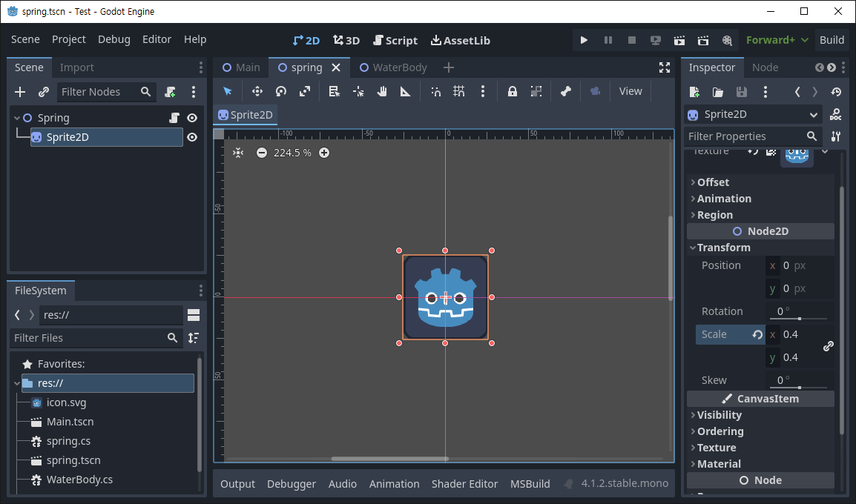This screenshot has width=856, height=504.
Task: Zoom out of the canvas
Action: 262,153
